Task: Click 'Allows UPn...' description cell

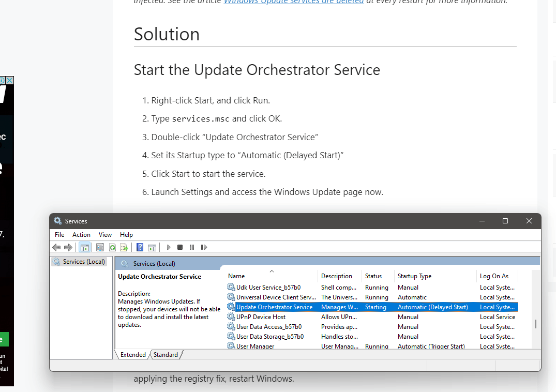Action: pyautogui.click(x=339, y=317)
